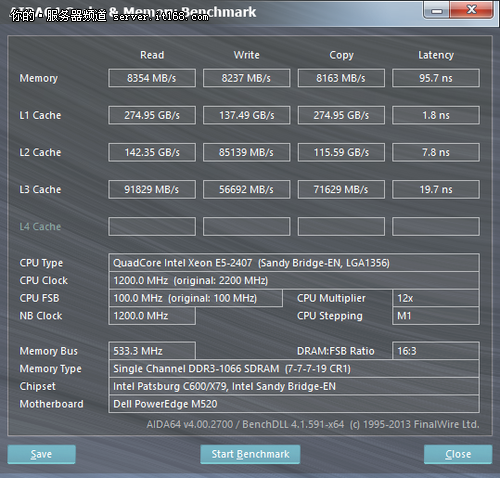Click the L1 Cache row label
The image size is (500, 478).
point(40,115)
